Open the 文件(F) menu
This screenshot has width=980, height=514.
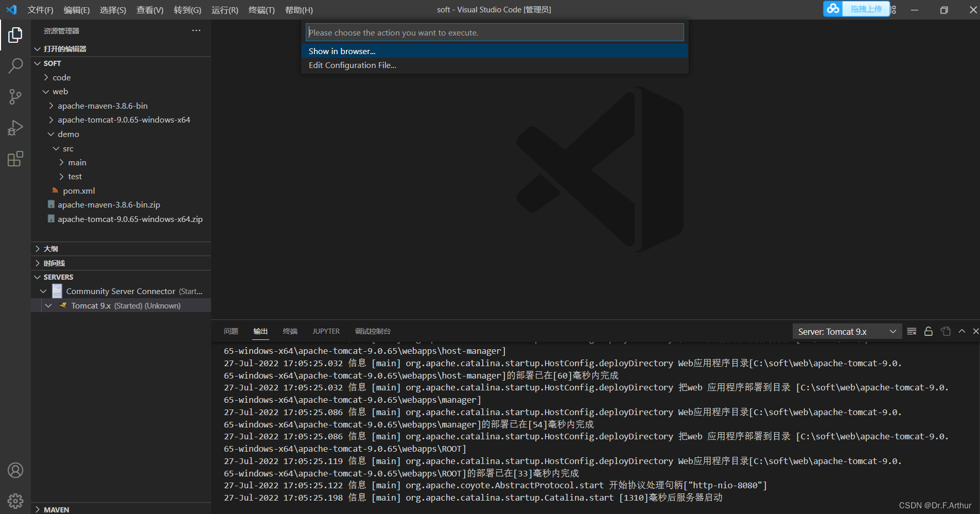pyautogui.click(x=40, y=10)
